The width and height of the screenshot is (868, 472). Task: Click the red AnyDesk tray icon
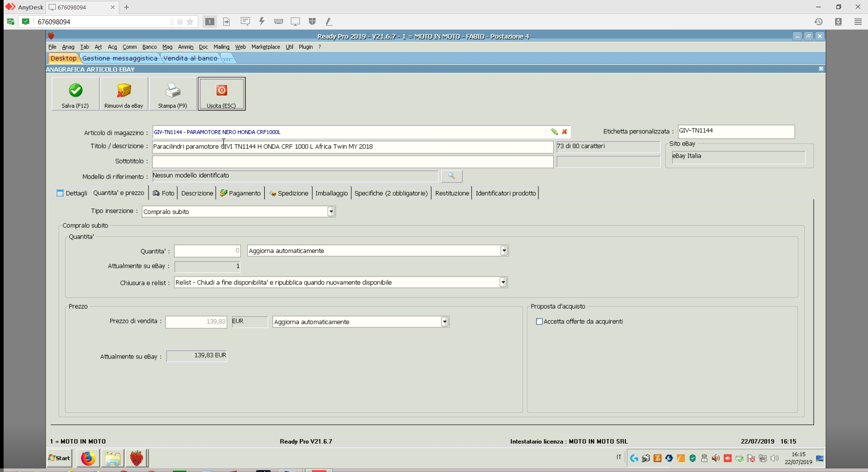(x=728, y=458)
